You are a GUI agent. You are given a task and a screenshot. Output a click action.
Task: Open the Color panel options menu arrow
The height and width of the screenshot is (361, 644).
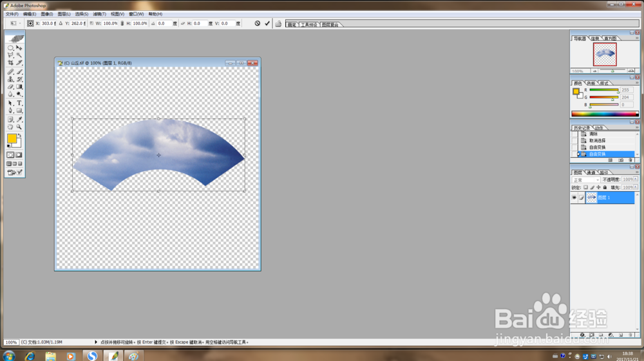(637, 83)
